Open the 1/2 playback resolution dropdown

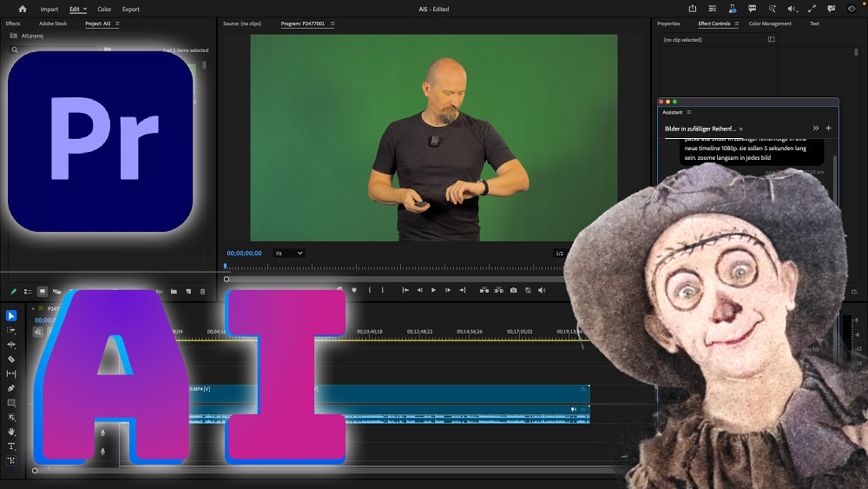560,253
